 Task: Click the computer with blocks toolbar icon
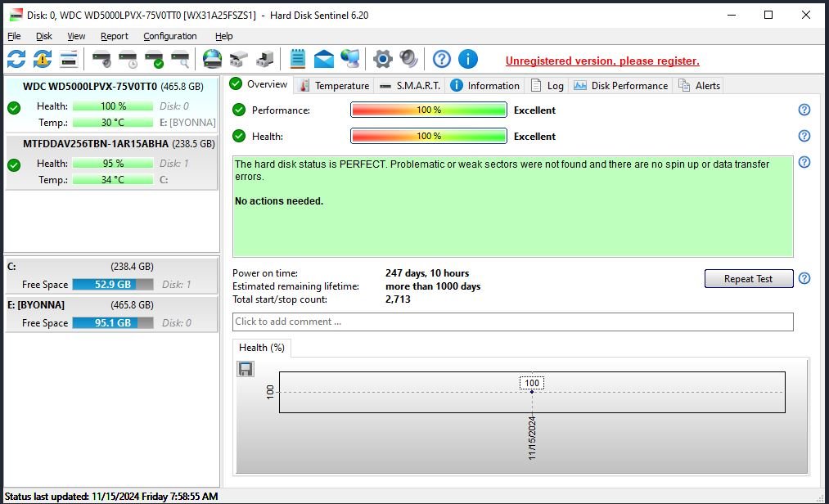(265, 59)
